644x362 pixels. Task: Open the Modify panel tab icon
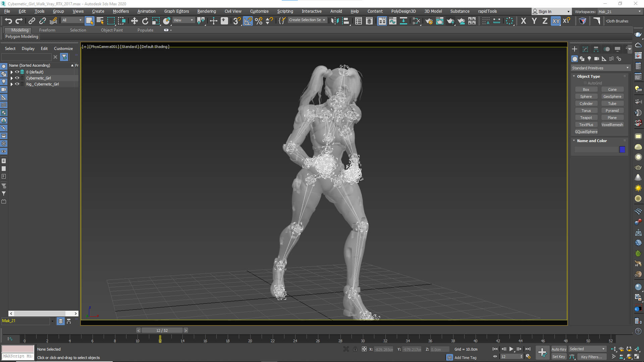tap(585, 49)
